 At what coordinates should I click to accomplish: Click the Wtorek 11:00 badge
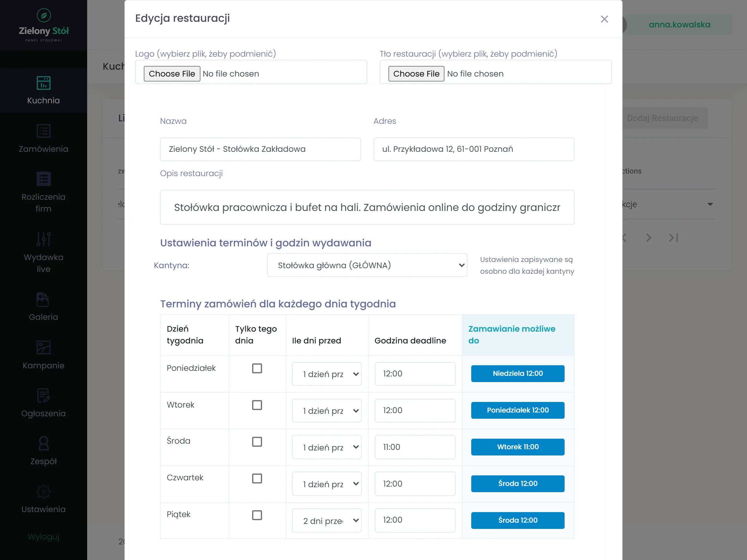(x=518, y=447)
